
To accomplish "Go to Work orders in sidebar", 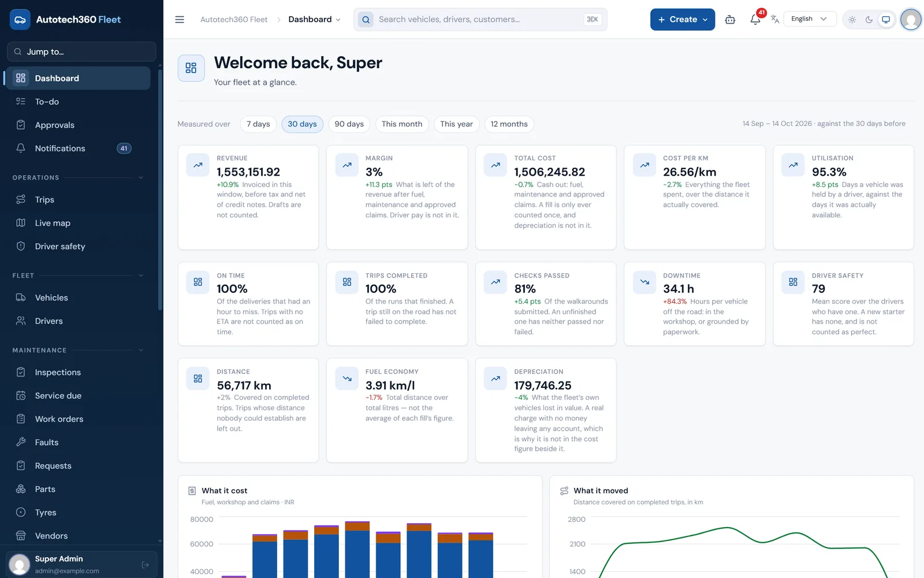I will [x=78, y=419].
